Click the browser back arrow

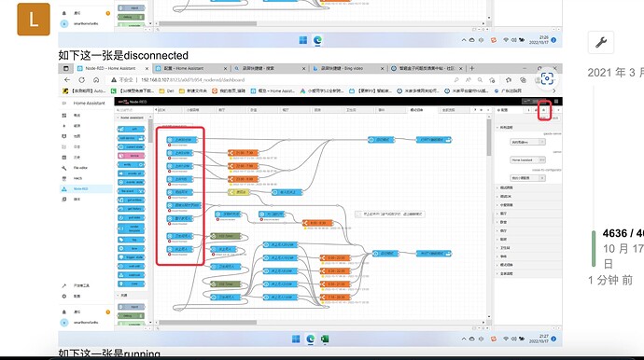tap(67, 79)
